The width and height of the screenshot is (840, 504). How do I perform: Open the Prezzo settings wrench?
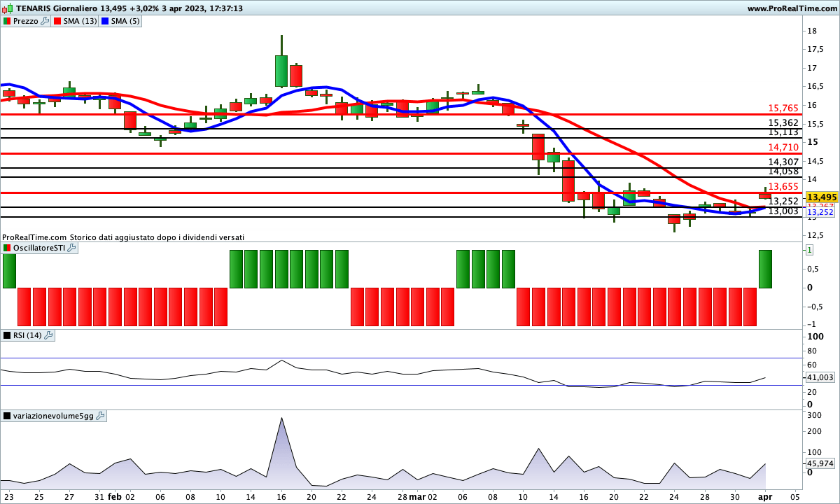[45, 21]
